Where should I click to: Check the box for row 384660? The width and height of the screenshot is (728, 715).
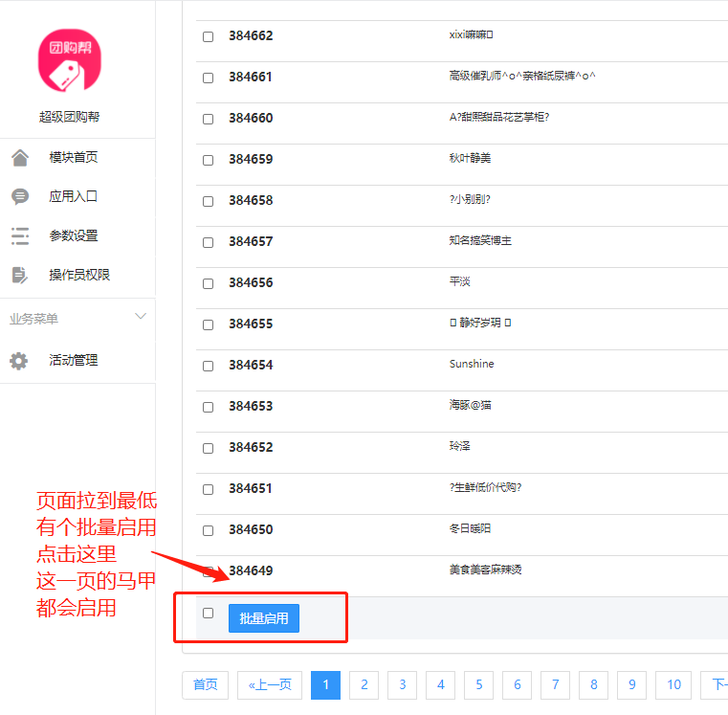coord(208,119)
